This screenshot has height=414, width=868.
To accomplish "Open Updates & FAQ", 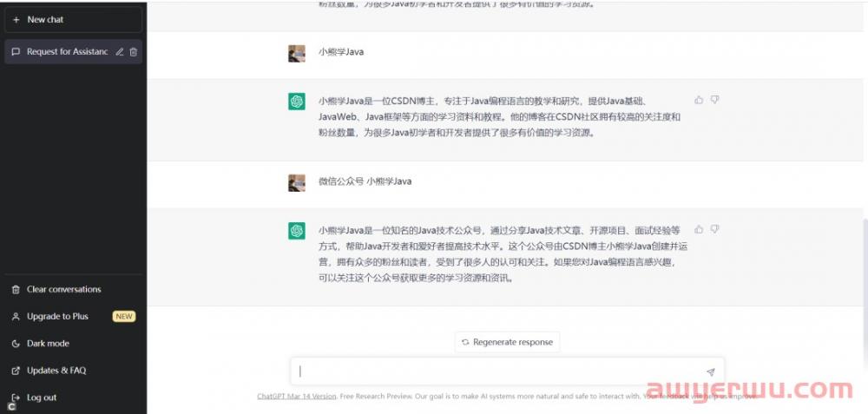I will (x=73, y=371).
